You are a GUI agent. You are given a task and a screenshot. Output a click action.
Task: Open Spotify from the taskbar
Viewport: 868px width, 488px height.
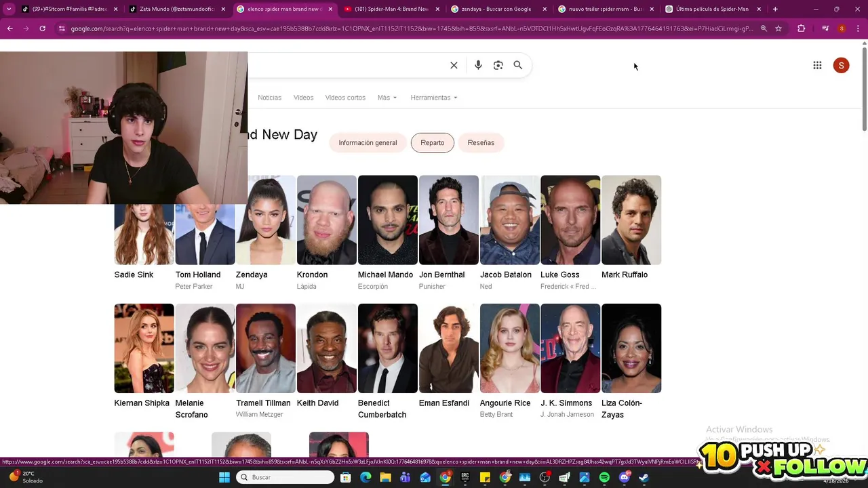click(604, 477)
